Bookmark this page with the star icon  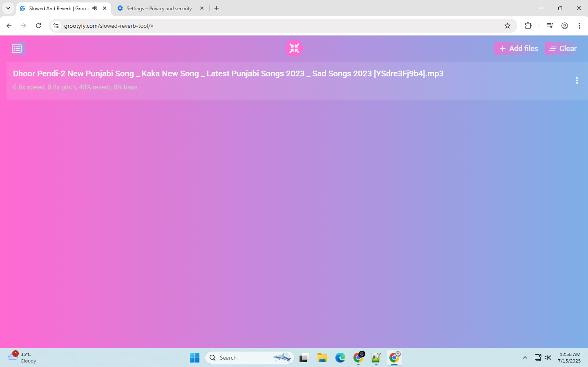click(508, 26)
